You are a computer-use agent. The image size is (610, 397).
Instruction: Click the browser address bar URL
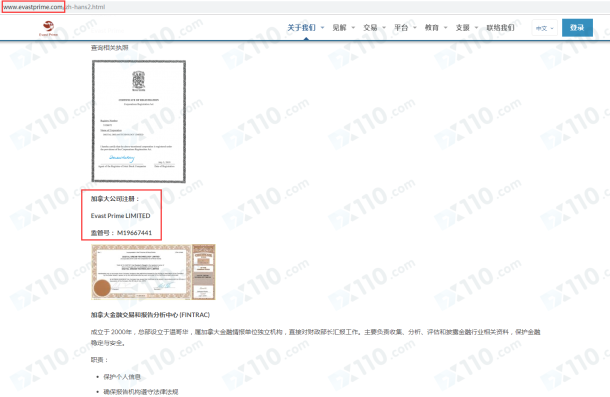(x=54, y=7)
